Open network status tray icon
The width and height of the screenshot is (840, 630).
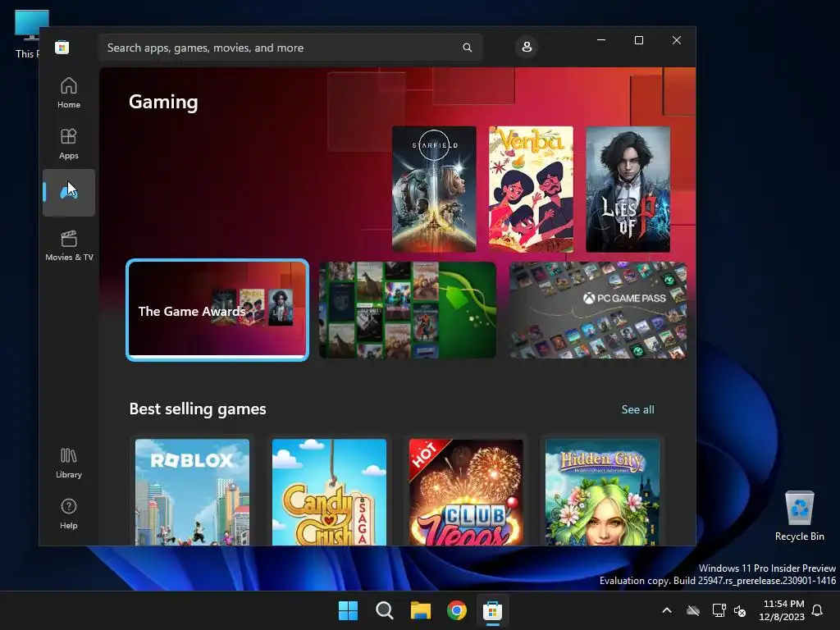tap(719, 610)
